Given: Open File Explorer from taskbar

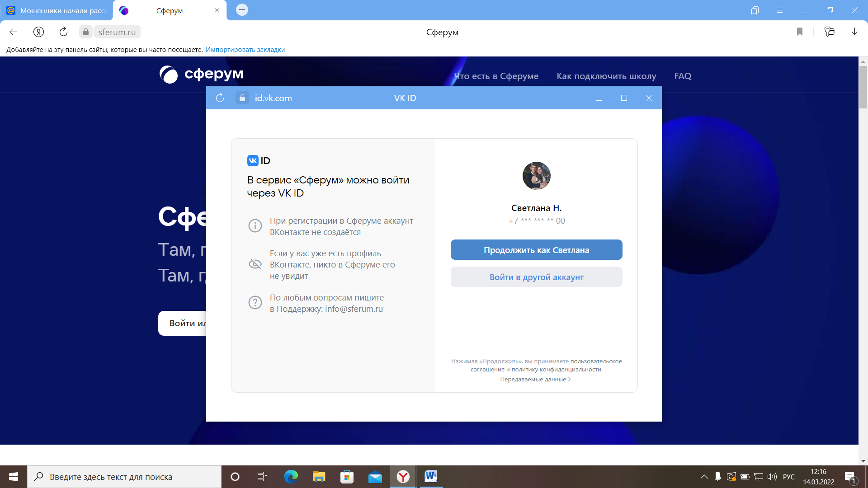Looking at the screenshot, I should click(x=319, y=477).
